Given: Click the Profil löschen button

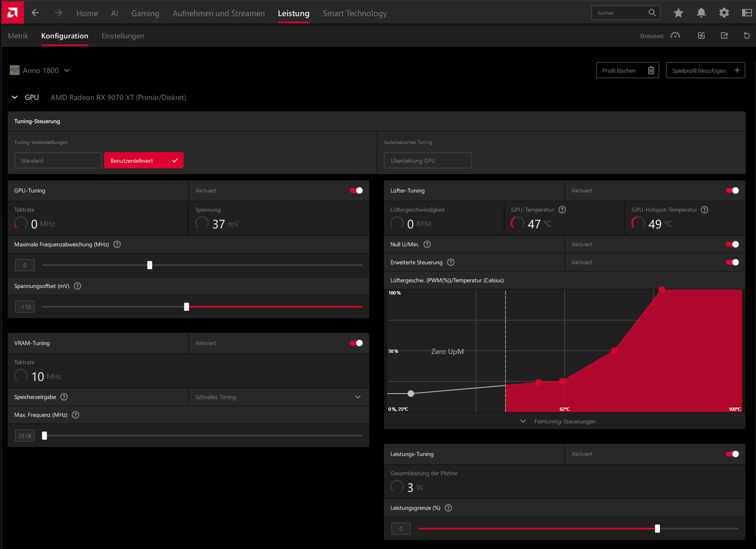Looking at the screenshot, I should 627,71.
